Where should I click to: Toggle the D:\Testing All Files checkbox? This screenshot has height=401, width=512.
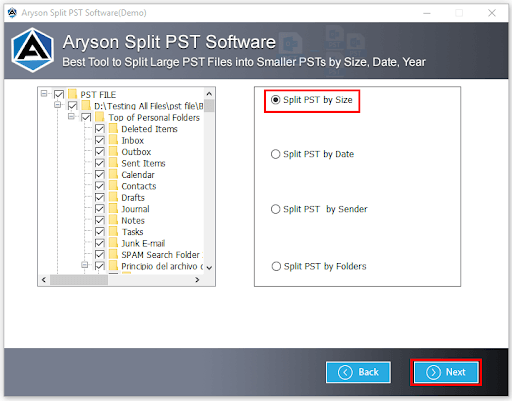tap(72, 106)
